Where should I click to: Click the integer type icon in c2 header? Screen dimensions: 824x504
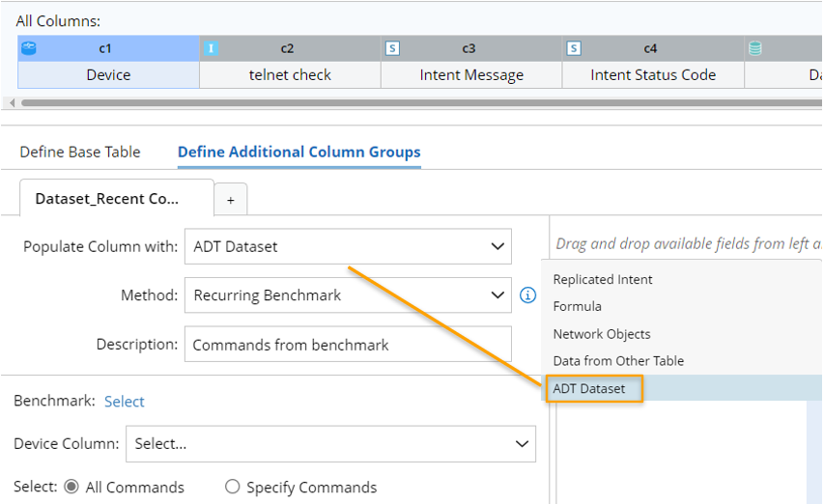pos(211,48)
